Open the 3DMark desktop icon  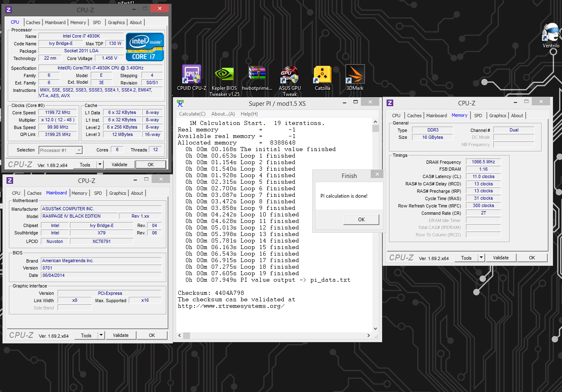(355, 78)
